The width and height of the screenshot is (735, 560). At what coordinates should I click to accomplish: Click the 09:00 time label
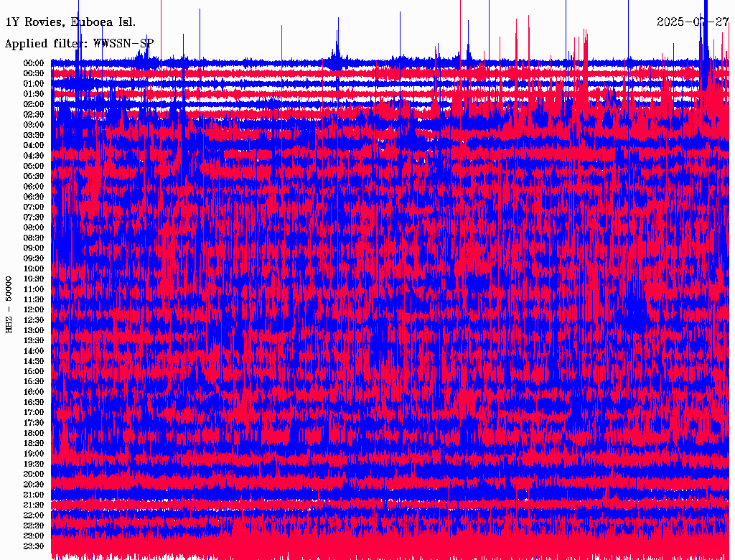(34, 248)
